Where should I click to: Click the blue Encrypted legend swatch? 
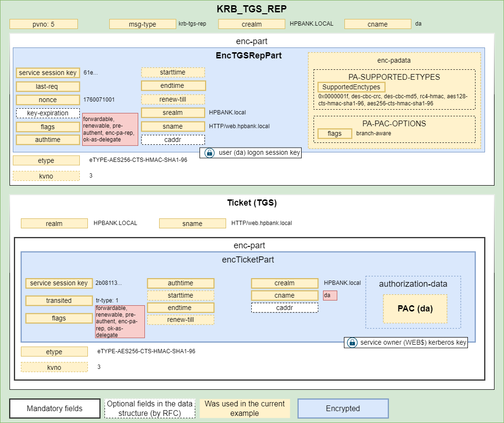tap(343, 408)
